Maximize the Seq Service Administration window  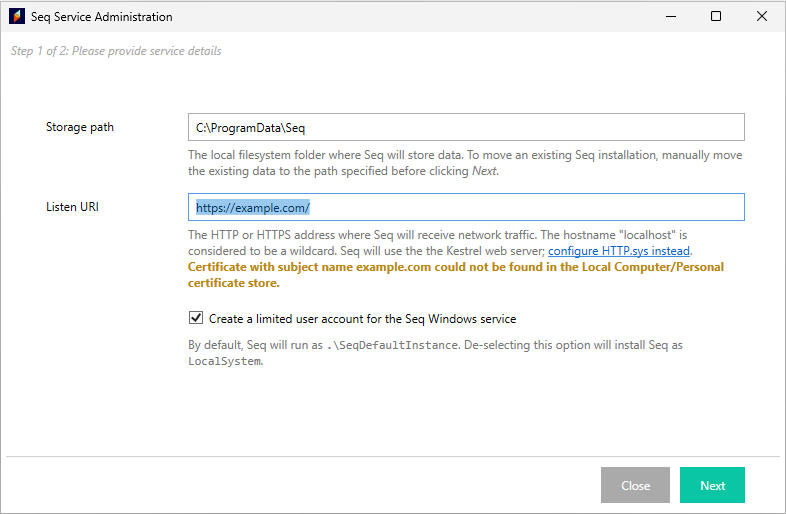point(716,17)
